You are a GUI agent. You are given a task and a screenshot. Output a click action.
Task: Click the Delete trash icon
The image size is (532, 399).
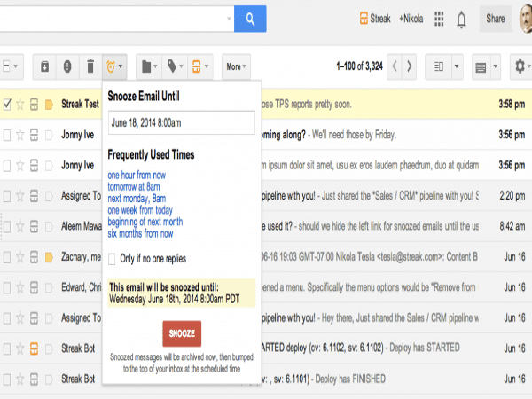pyautogui.click(x=90, y=66)
